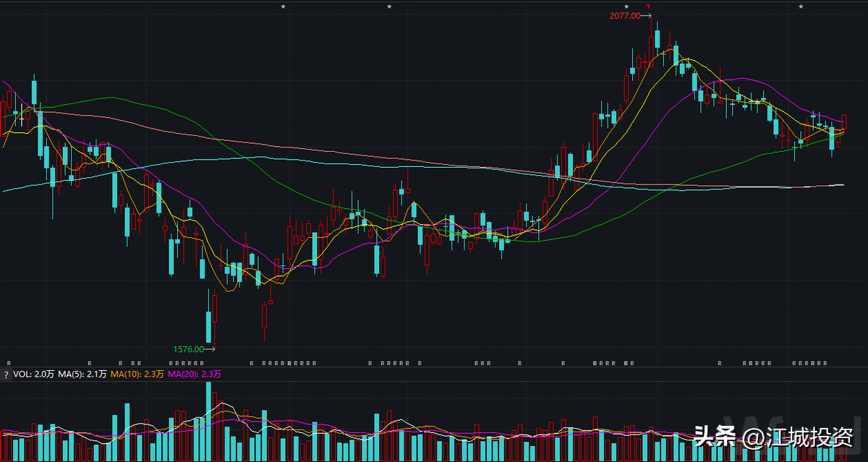Click the question mark help icon beside VOL
Screen dimensions: 868x462
tap(5, 375)
